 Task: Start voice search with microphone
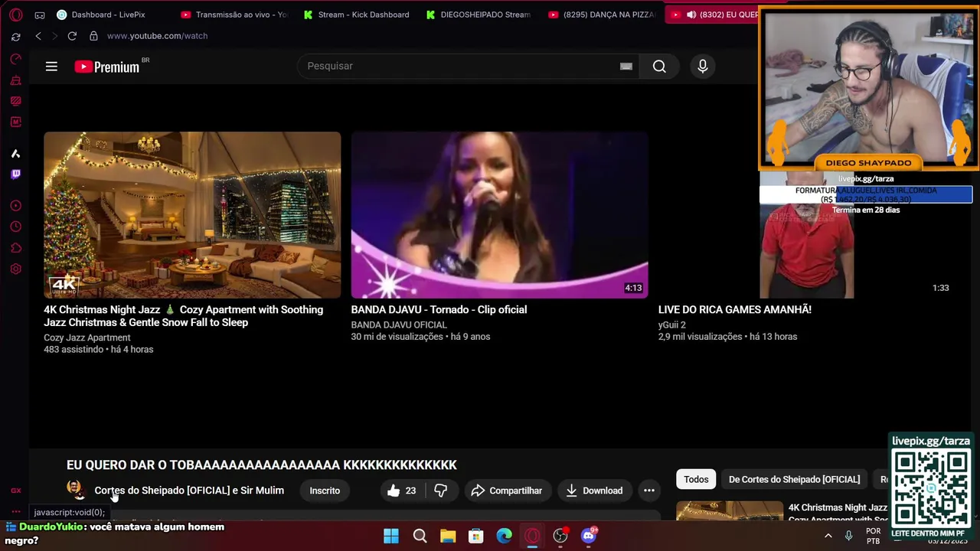pyautogui.click(x=703, y=67)
